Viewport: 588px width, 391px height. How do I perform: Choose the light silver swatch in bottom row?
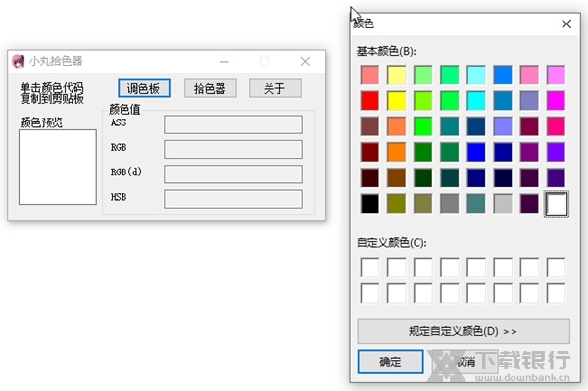pyautogui.click(x=503, y=204)
